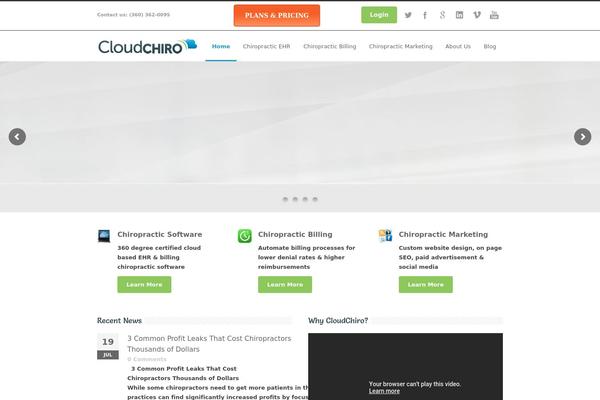Screen dimensions: 600x400
Task: Open the Home nav tab
Action: 221,46
